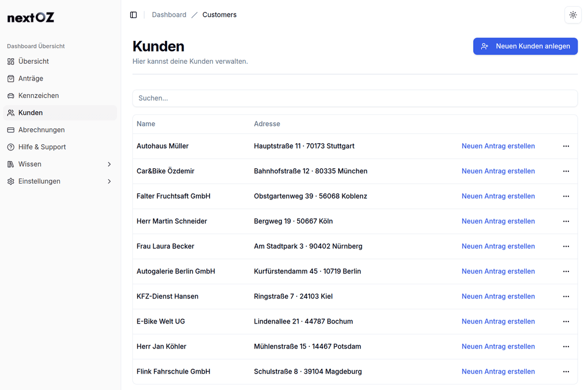Click the Anträge document icon
This screenshot has width=588, height=390.
[x=11, y=78]
